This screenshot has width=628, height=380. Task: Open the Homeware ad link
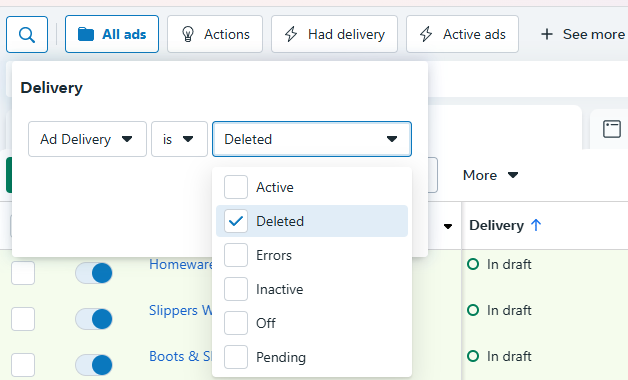pyautogui.click(x=181, y=264)
